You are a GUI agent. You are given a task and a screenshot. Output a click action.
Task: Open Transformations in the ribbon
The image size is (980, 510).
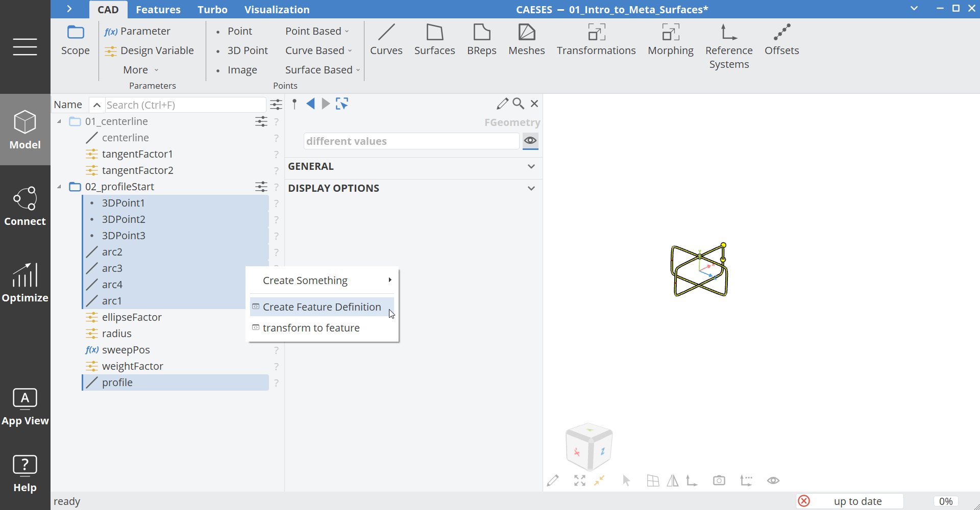[596, 39]
